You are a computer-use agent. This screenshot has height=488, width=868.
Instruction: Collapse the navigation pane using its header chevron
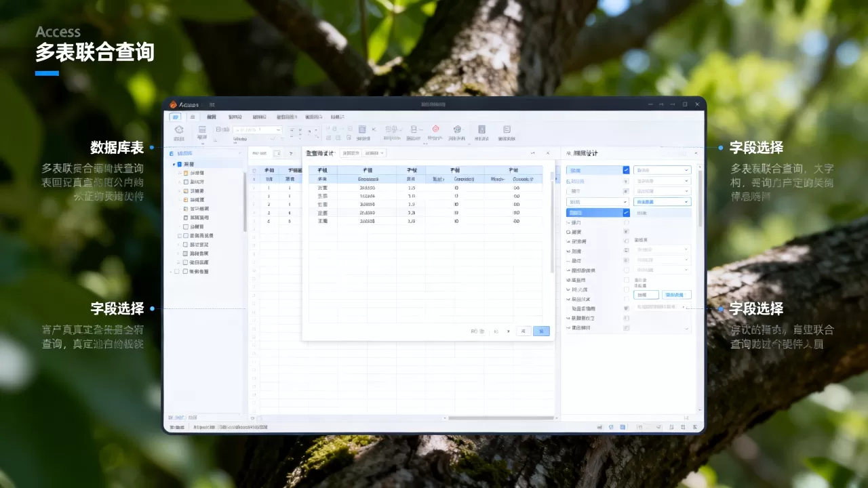click(x=239, y=153)
